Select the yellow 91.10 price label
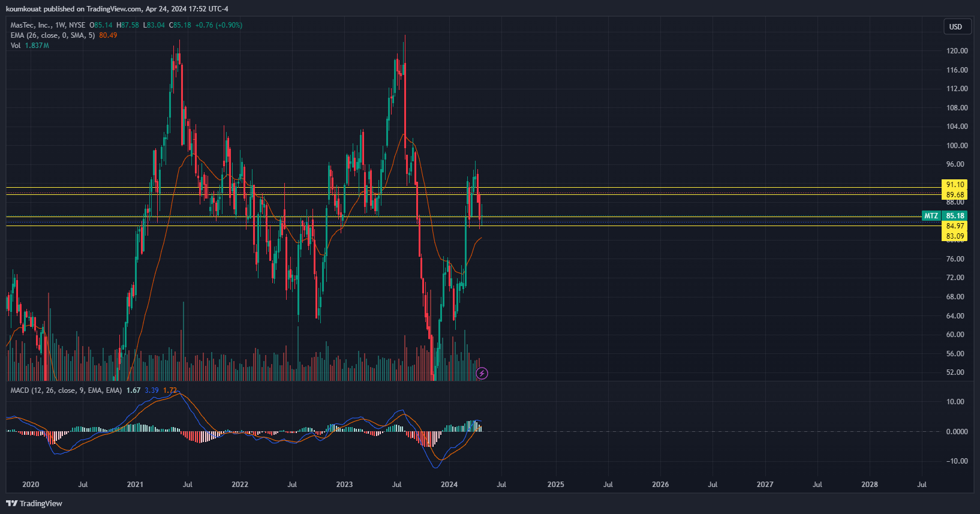 (955, 185)
